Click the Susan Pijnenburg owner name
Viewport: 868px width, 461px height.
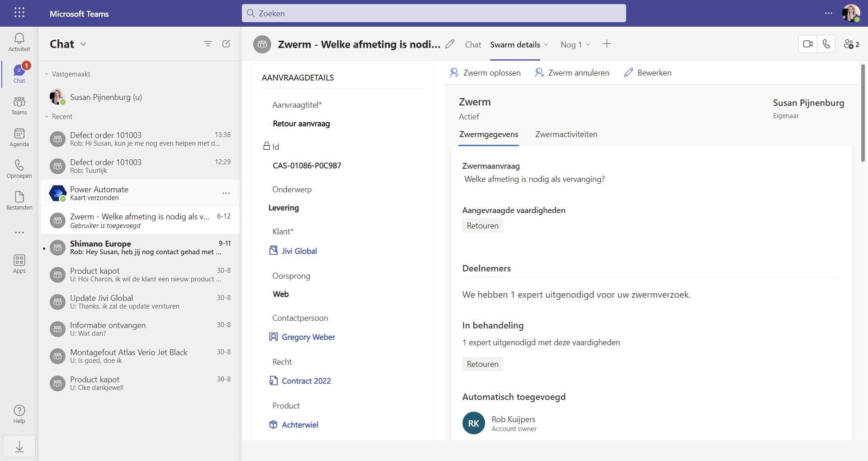(808, 103)
